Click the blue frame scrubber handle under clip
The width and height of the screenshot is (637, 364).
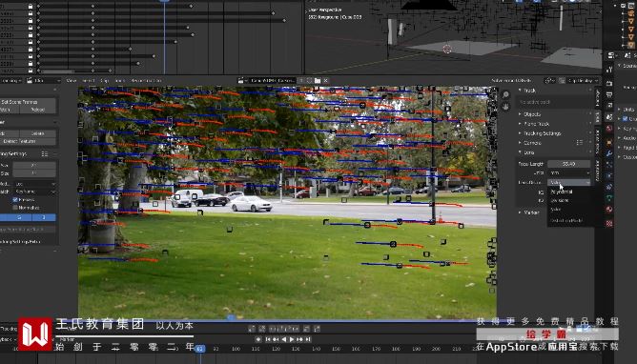tap(231, 317)
